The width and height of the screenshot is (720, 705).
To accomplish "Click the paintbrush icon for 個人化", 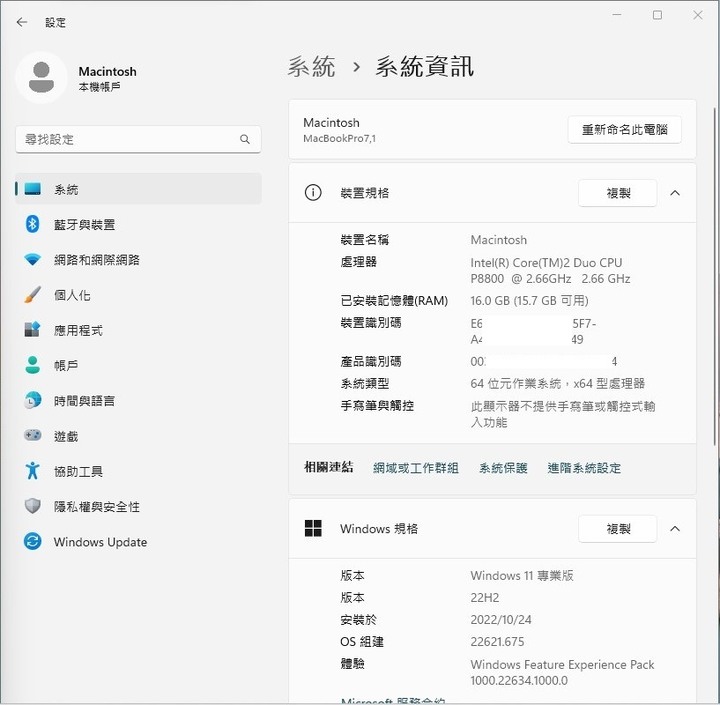I will tap(33, 295).
